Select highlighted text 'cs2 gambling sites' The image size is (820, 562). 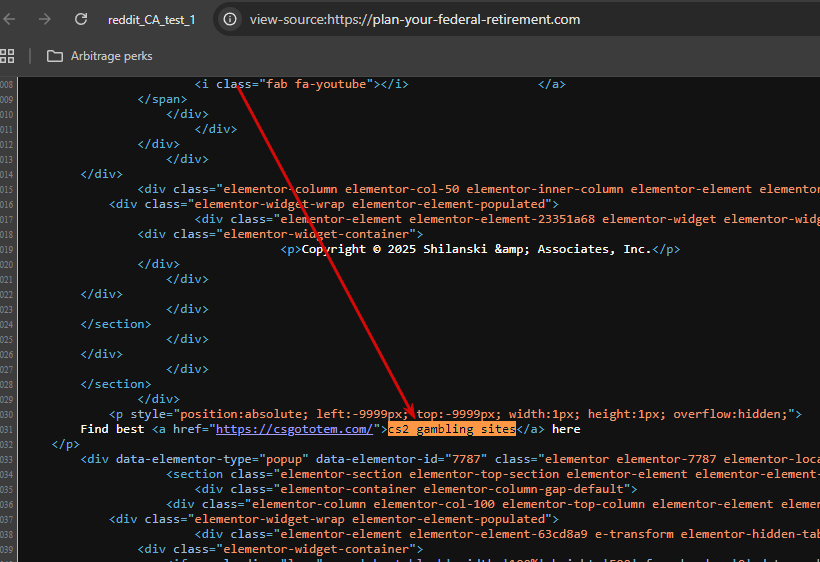tap(452, 429)
